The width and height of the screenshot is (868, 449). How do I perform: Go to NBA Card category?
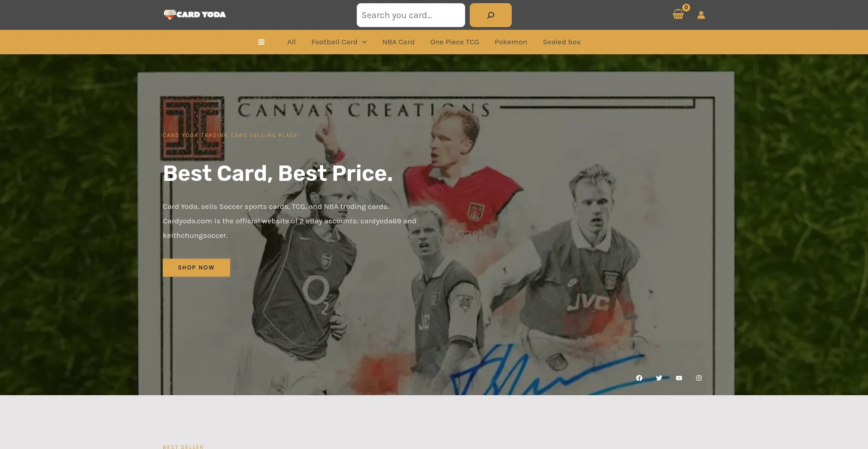click(x=398, y=42)
